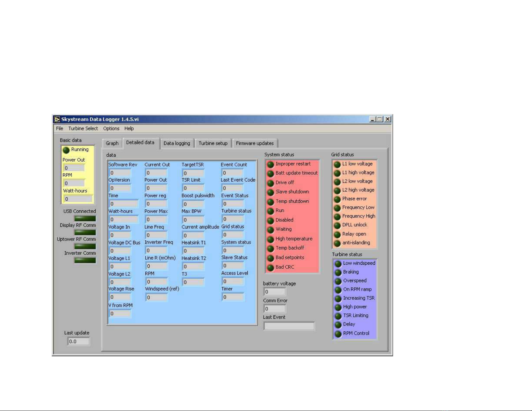Switch to the Turbine setup tab
The image size is (532, 411).
coord(213,143)
